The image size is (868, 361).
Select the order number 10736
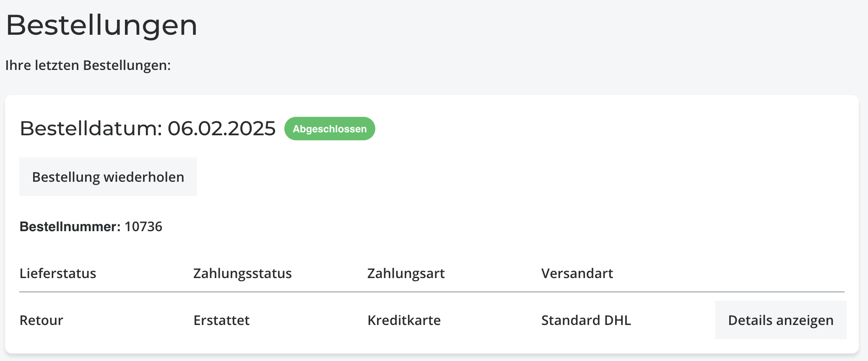click(x=143, y=227)
